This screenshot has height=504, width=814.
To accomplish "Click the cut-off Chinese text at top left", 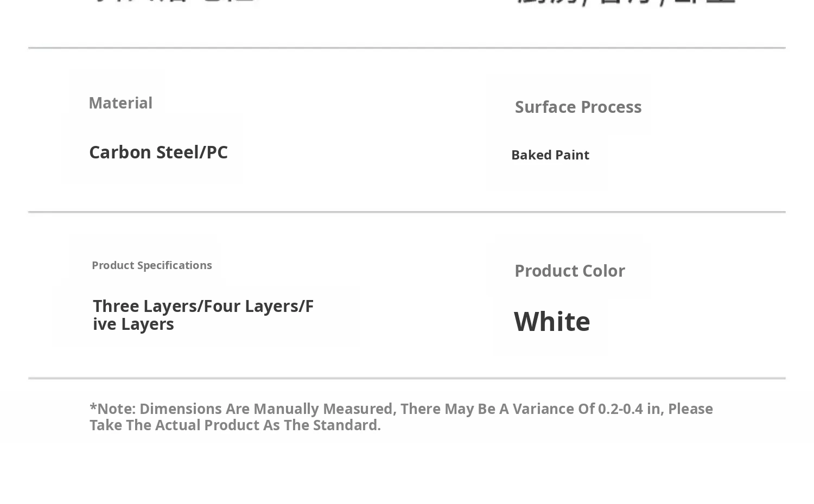I will [x=174, y=2].
